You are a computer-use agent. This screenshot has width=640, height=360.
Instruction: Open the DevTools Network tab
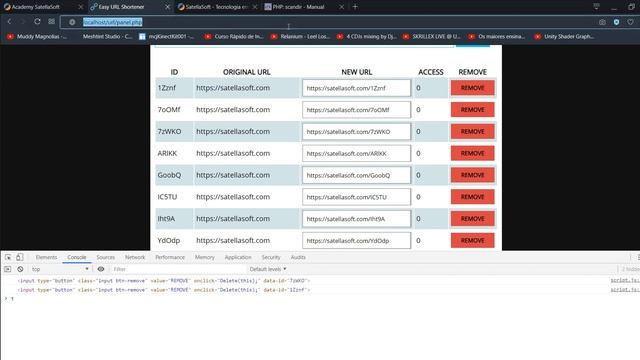(x=135, y=257)
